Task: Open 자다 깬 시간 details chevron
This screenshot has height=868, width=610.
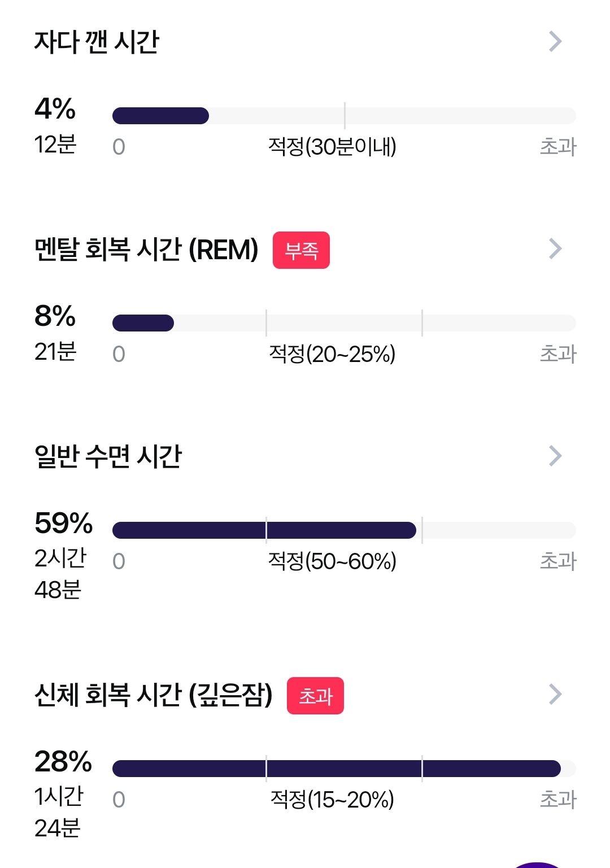Action: (555, 41)
